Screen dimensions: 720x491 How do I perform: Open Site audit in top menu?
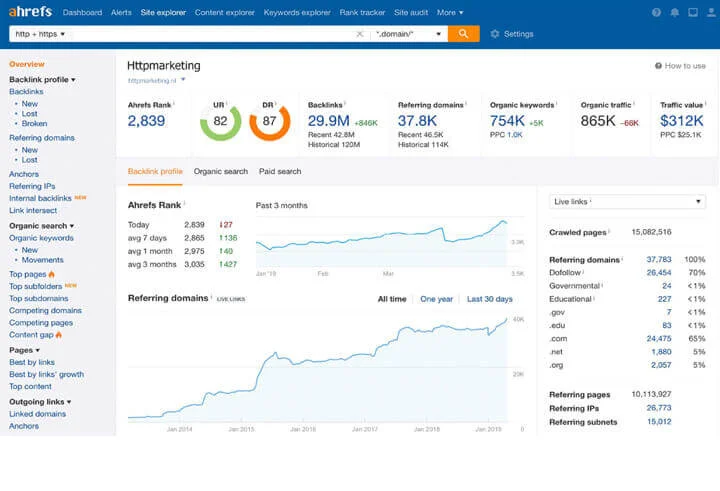click(411, 12)
